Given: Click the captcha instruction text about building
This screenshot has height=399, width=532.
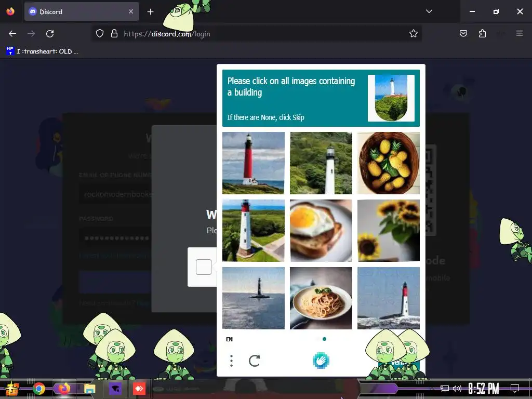Looking at the screenshot, I should tap(291, 87).
